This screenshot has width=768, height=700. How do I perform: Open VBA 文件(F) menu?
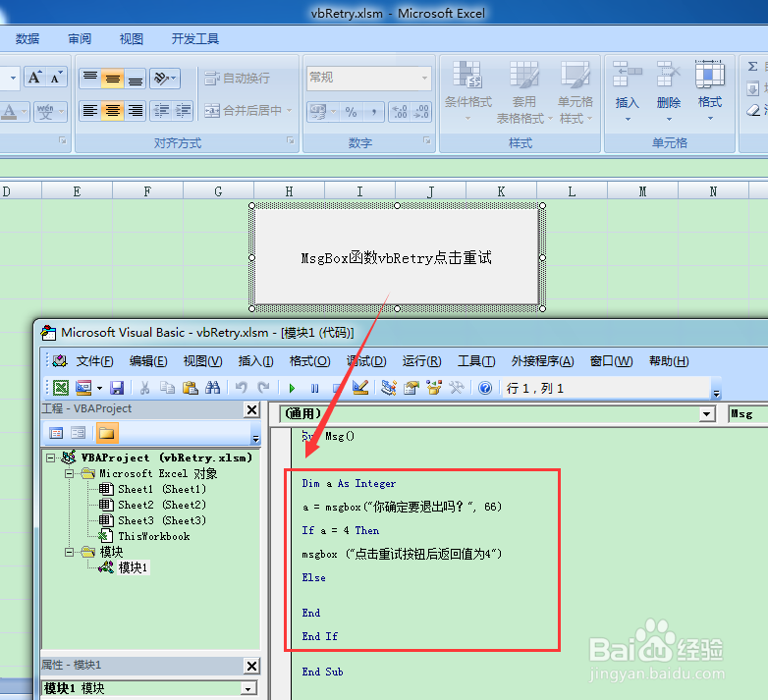(94, 361)
